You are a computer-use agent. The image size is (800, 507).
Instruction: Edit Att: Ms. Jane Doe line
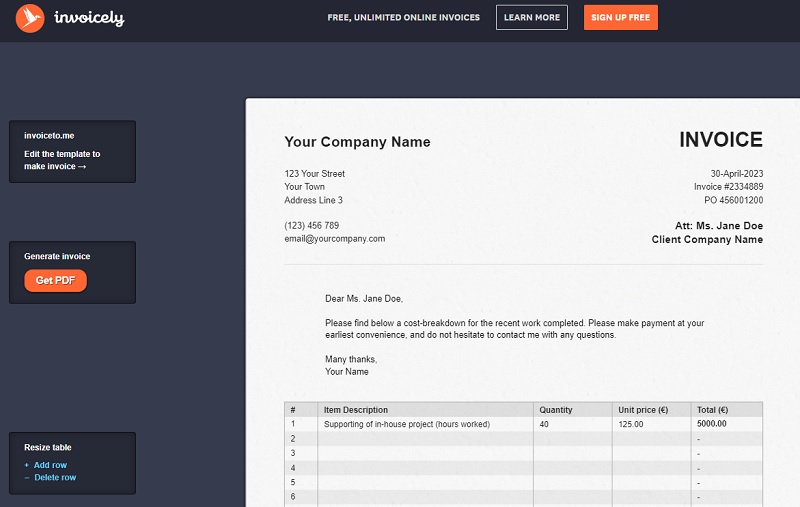[x=719, y=225]
